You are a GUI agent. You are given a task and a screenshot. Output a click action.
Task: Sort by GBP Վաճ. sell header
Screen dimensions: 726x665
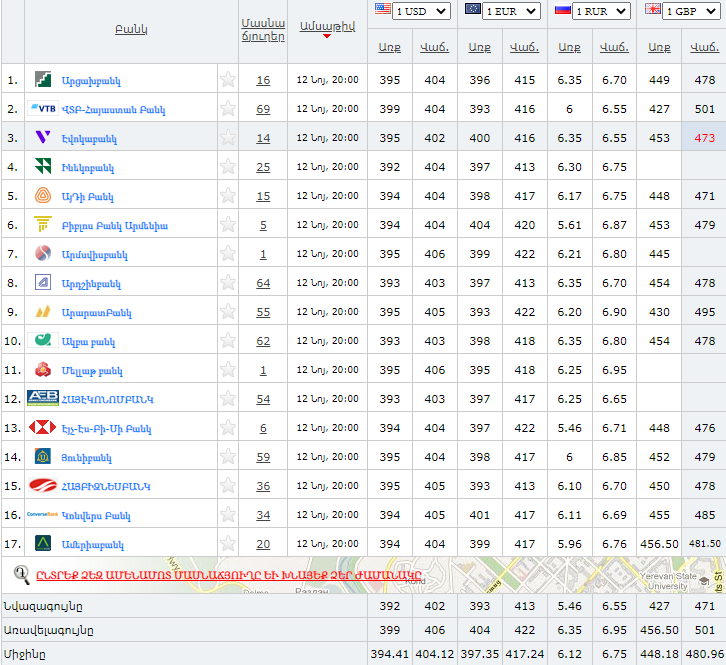704,47
